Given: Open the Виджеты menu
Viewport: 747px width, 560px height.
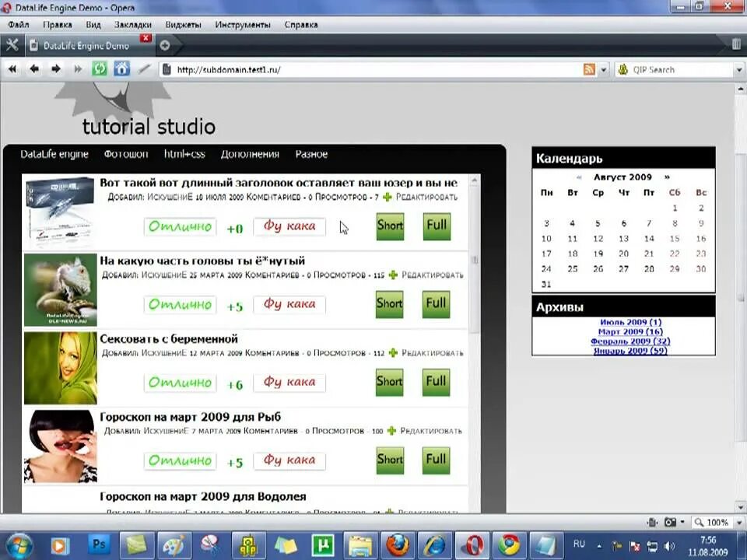Looking at the screenshot, I should [x=184, y=25].
